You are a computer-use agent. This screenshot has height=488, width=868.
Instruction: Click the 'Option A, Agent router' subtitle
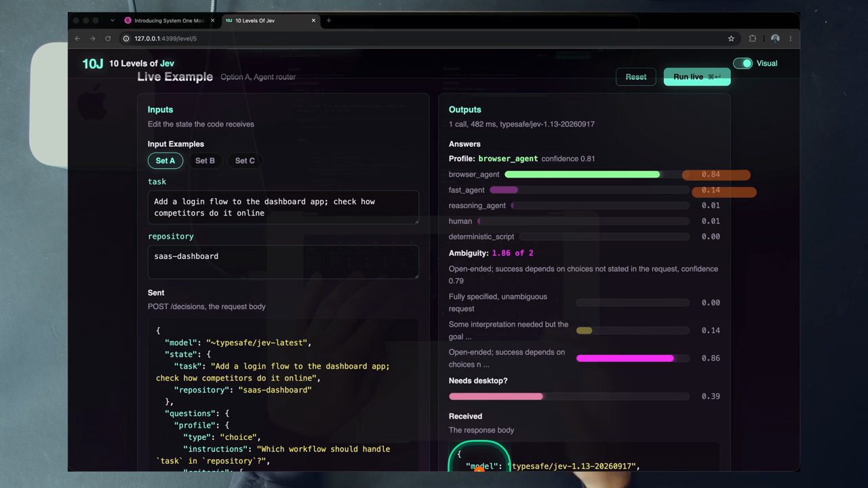[258, 77]
